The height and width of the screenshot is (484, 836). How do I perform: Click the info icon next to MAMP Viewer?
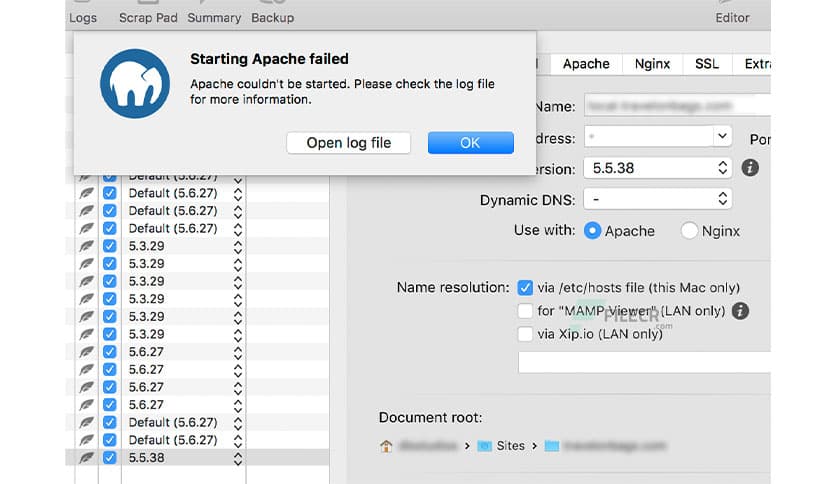740,311
